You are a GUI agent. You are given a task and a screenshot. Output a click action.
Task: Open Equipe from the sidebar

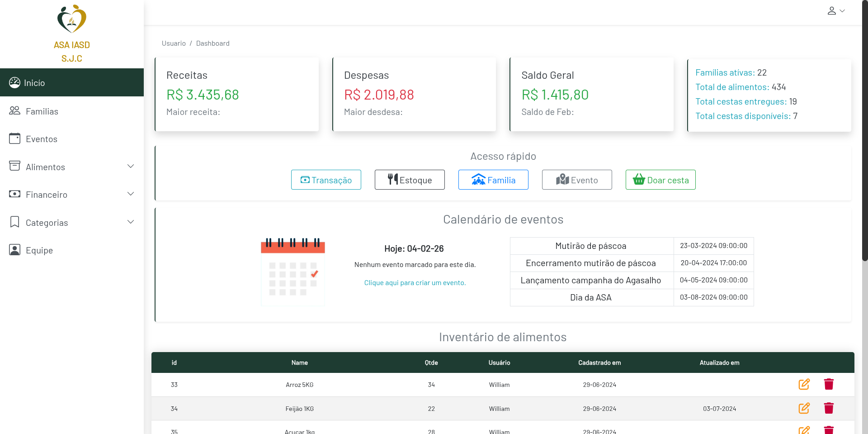point(39,250)
